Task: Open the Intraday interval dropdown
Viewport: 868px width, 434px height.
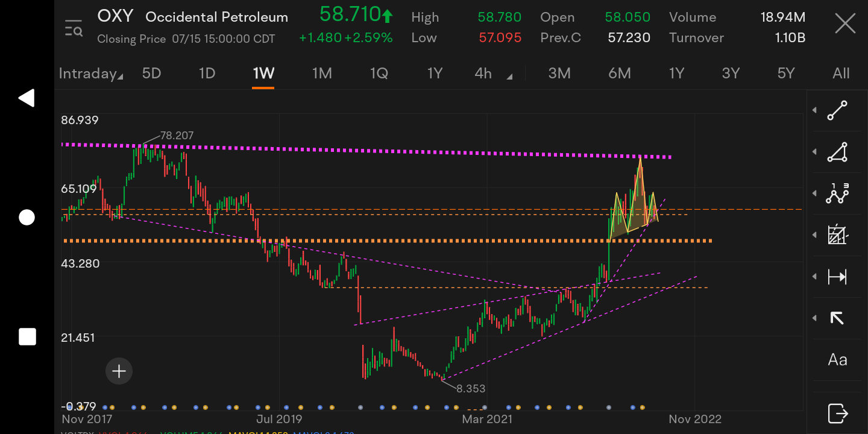Action: (91, 74)
